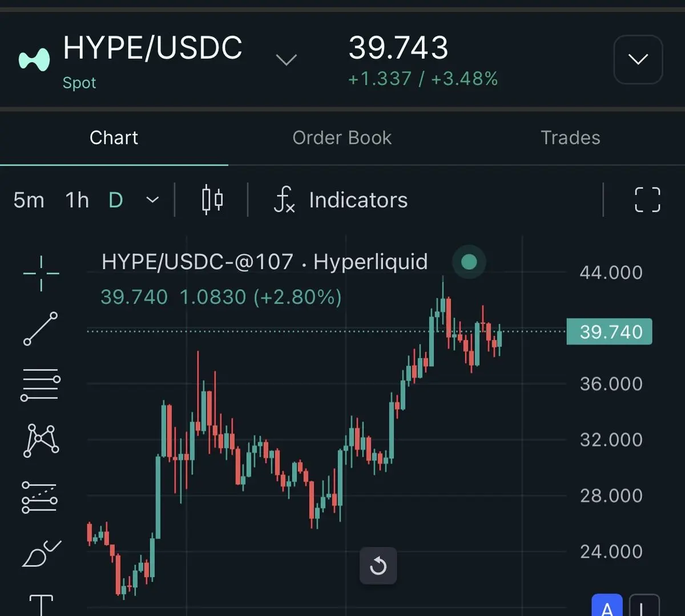Click the 28.000 price axis label

[x=611, y=496]
